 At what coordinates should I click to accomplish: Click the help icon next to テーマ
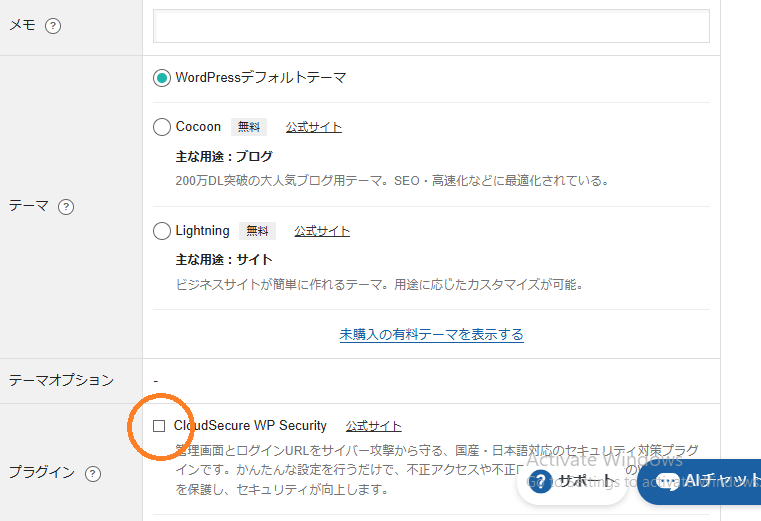coord(66,207)
